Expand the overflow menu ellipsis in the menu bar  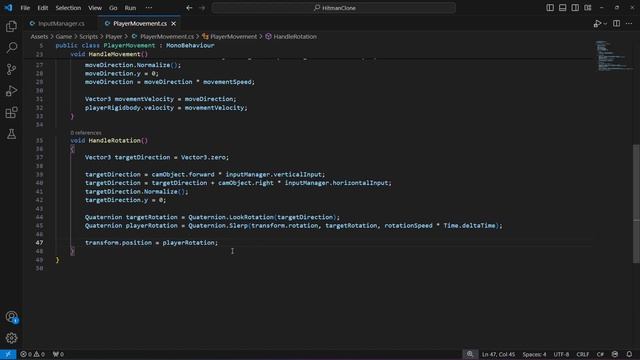coord(149,8)
